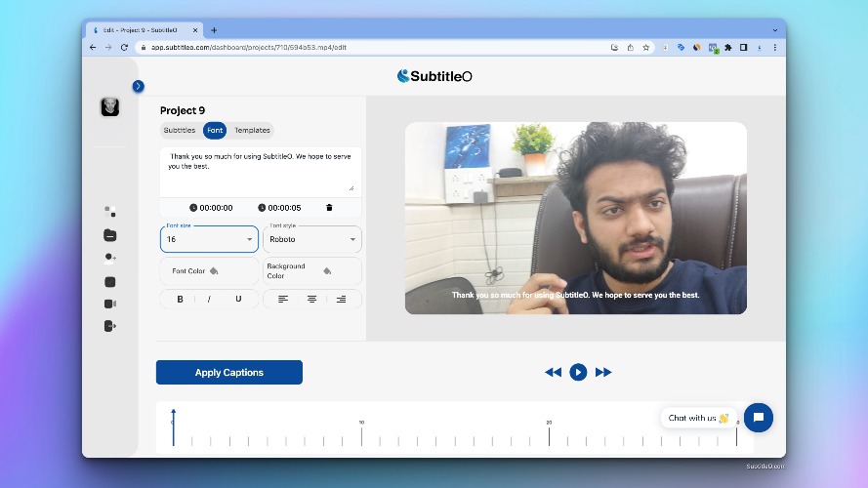Switch to the Subtitles tab
Screen dimensions: 868x488
click(x=180, y=130)
